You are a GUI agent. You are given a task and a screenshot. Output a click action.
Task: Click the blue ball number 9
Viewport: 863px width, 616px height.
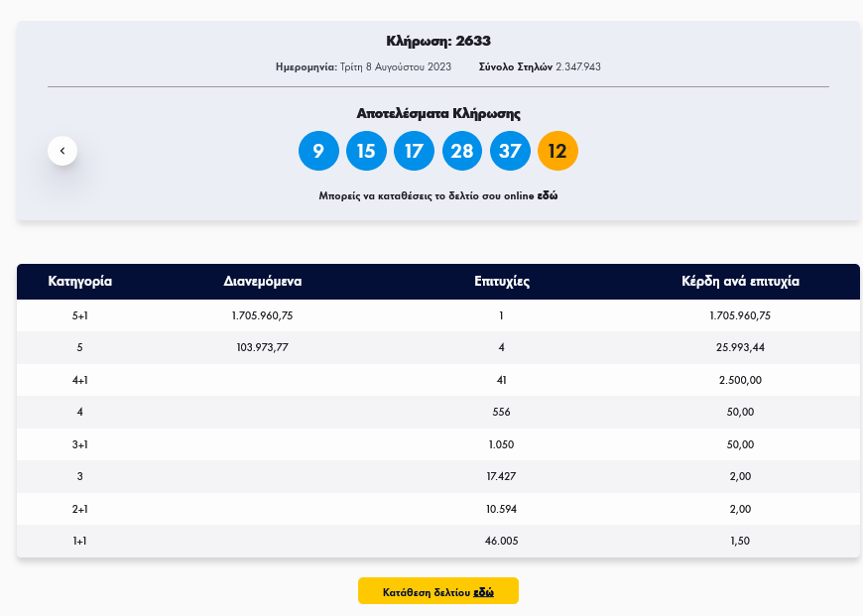(x=318, y=151)
